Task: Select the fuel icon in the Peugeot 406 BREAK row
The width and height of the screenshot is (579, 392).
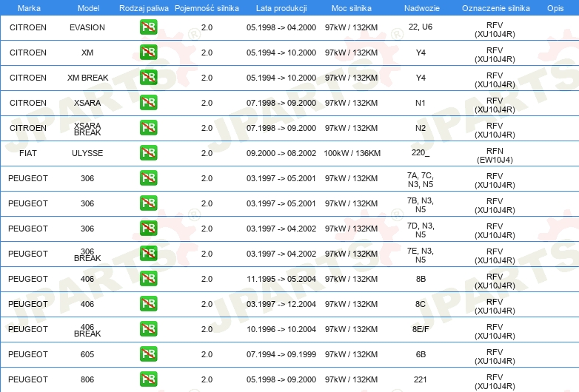Action: [x=148, y=329]
